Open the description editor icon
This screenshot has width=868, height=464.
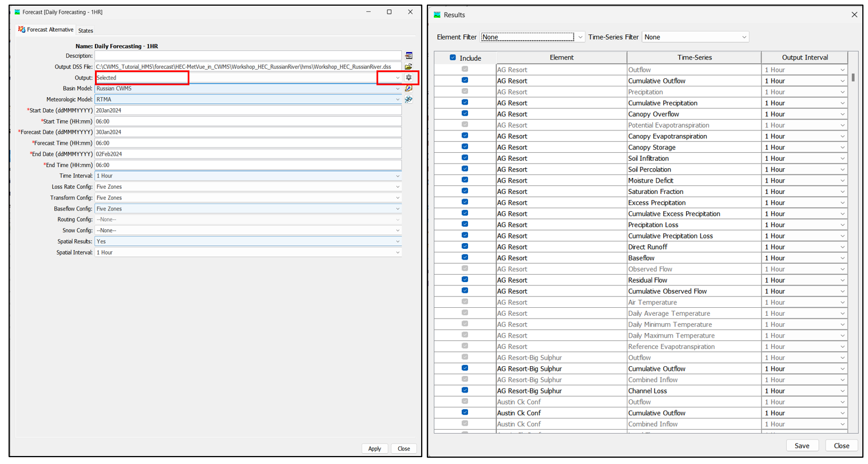(x=409, y=56)
